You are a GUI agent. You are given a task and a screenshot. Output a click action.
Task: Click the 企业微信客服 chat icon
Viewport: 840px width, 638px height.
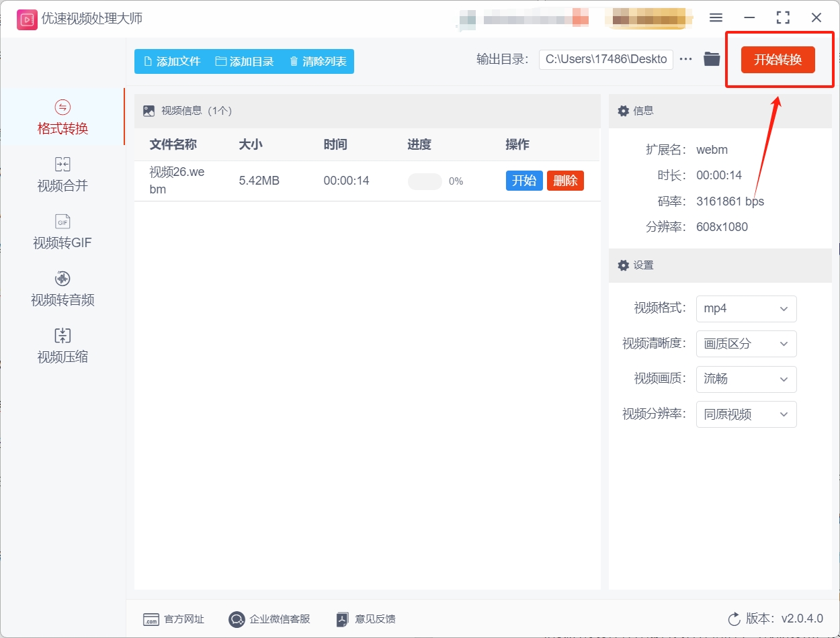point(236,619)
